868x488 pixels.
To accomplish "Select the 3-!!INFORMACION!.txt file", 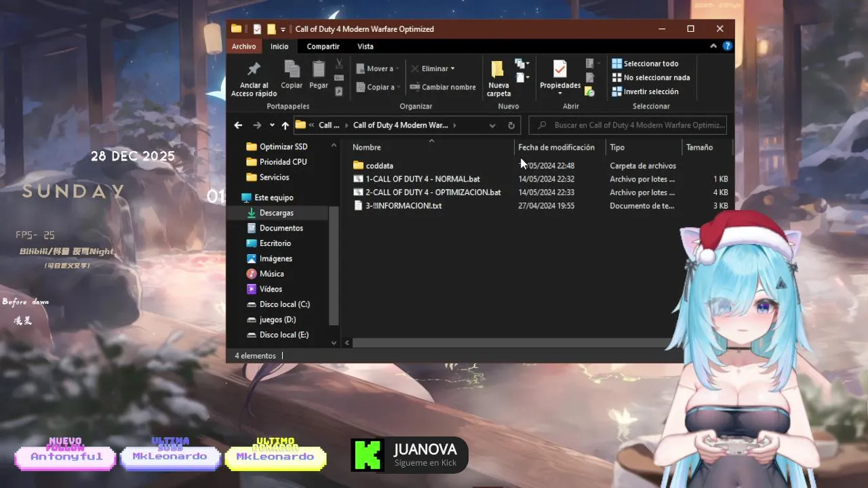I will (397, 205).
